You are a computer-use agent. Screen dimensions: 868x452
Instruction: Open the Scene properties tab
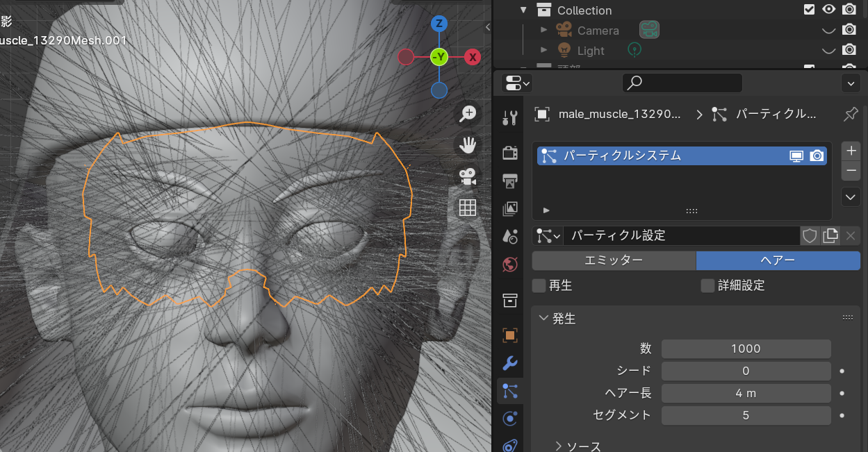pos(510,236)
